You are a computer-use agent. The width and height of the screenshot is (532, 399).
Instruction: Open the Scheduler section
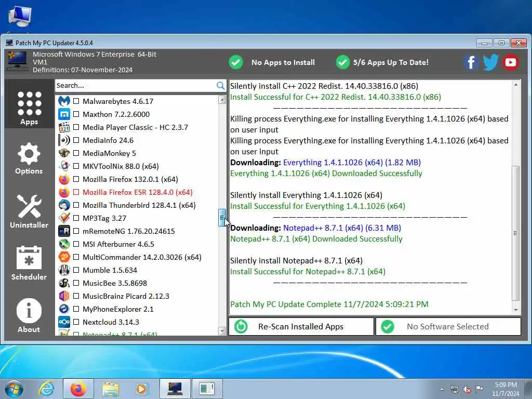point(29,263)
